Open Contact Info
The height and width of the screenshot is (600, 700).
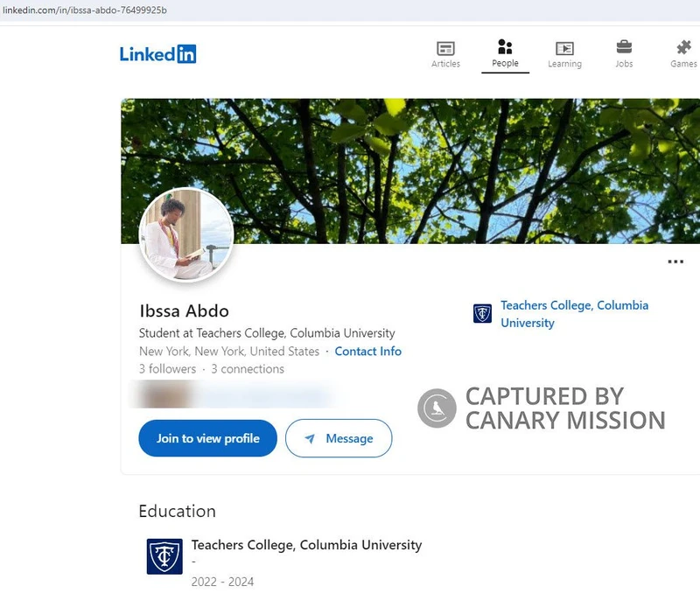point(367,351)
